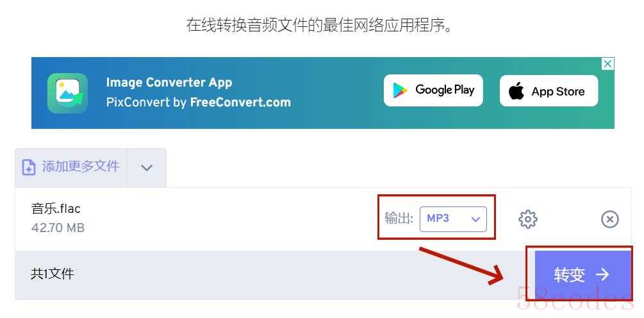Click the 输出 label beside format selector

(x=399, y=219)
